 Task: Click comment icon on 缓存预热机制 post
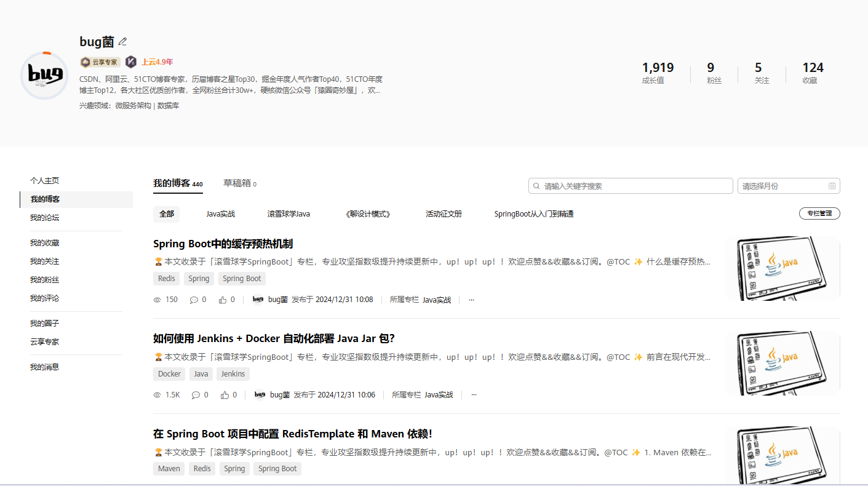[x=194, y=300]
